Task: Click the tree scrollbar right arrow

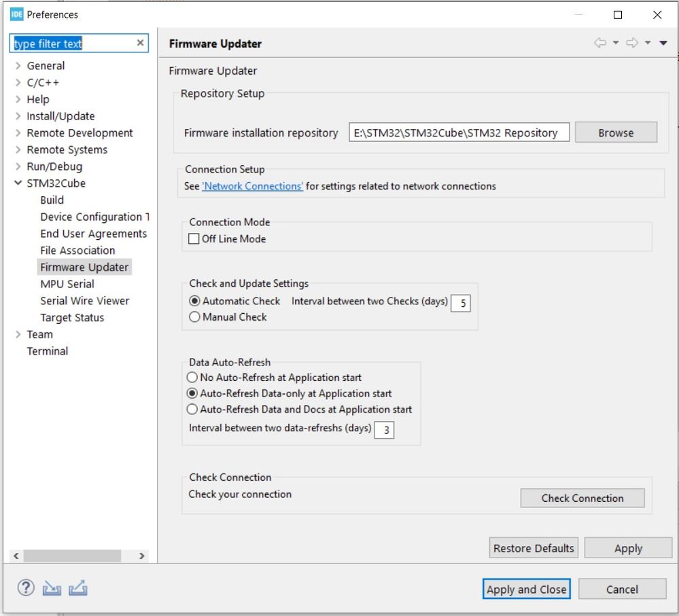Action: 141,556
